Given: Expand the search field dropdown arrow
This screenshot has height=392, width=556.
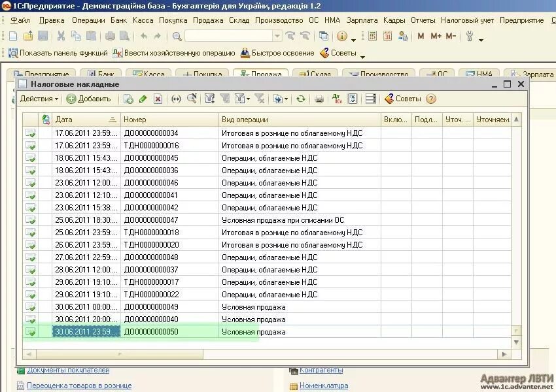Looking at the screenshot, I should click(x=277, y=36).
